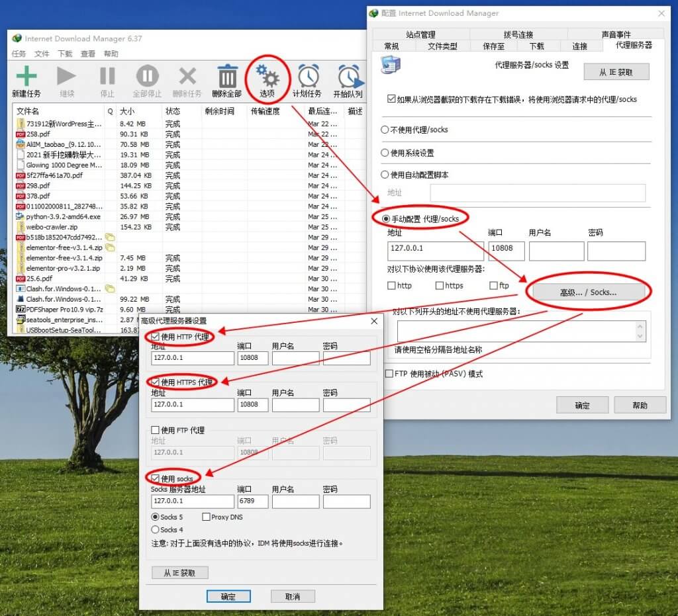The width and height of the screenshot is (678, 616).
Task: Switch to the 保存至 tab
Action: (x=493, y=46)
